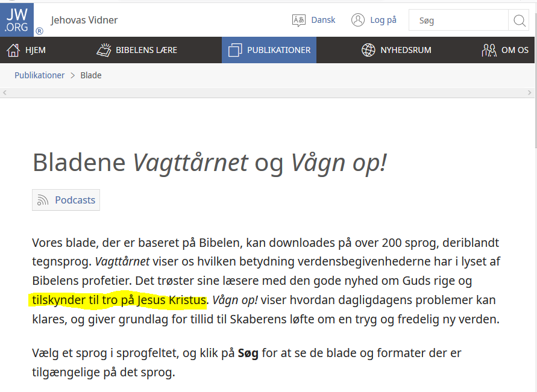Viewport: 537px width, 392px height.
Task: Click the Jehovas Vidner site title
Action: coord(84,20)
